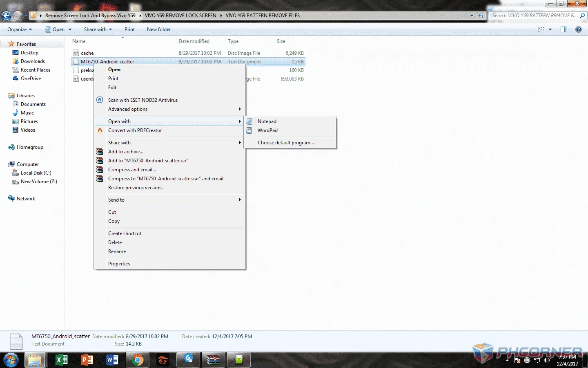Click the refresh icon beside address bar
The width and height of the screenshot is (588, 368).
(481, 16)
